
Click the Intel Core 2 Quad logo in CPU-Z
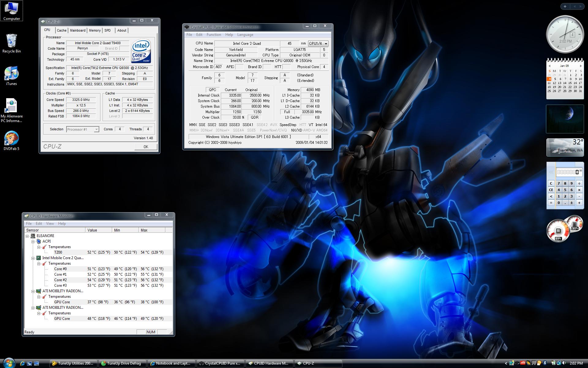141,51
